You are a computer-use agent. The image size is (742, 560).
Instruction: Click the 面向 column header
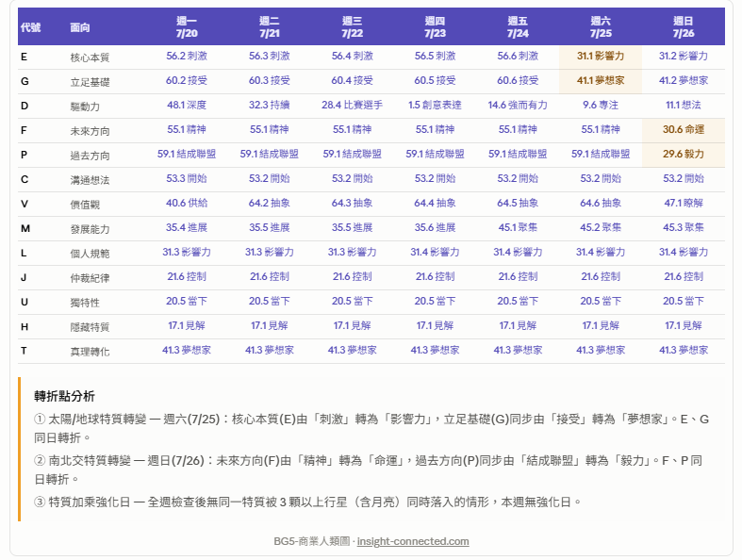[x=80, y=27]
